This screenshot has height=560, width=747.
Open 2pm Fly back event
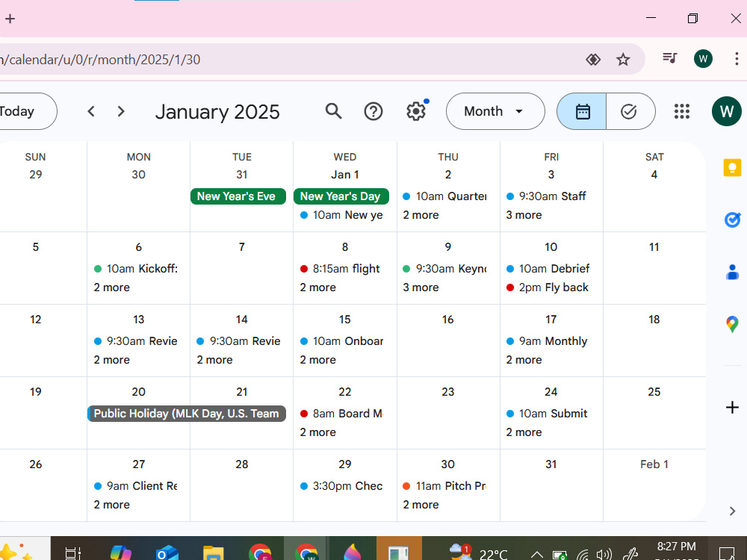click(548, 287)
